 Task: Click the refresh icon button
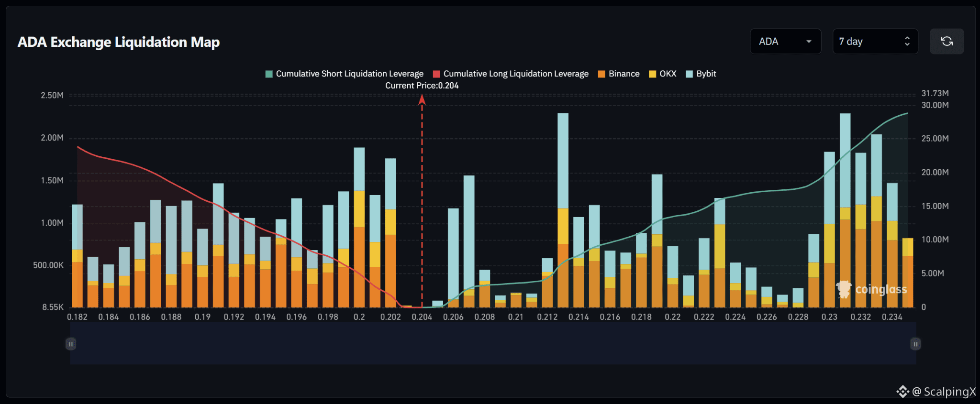pyautogui.click(x=947, y=42)
